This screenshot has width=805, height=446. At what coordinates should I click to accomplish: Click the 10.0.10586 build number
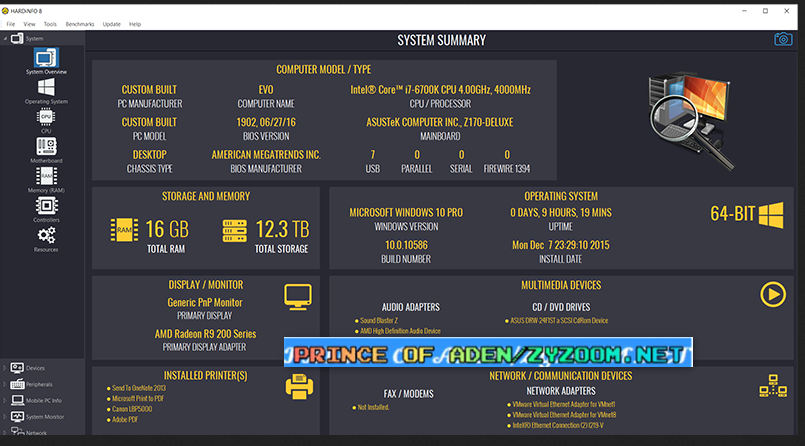pyautogui.click(x=406, y=245)
